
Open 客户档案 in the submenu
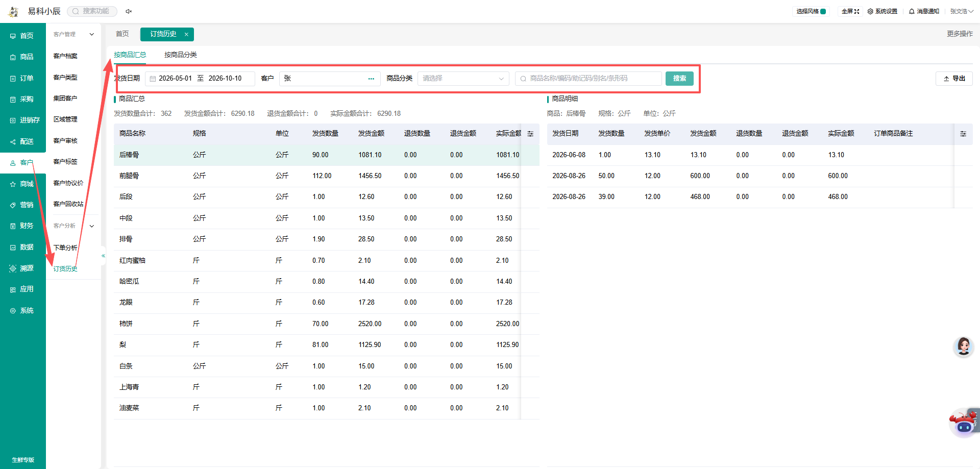tap(65, 56)
